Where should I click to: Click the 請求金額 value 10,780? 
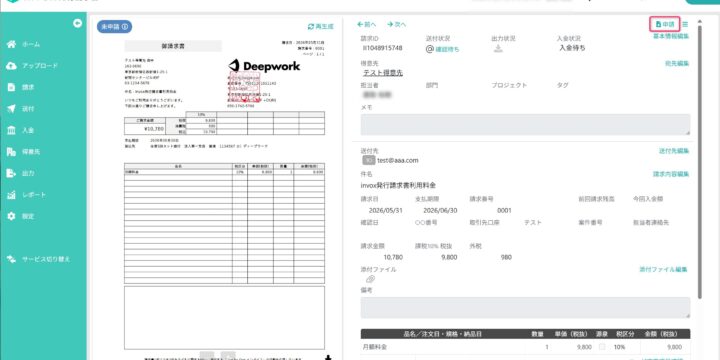coord(393,257)
